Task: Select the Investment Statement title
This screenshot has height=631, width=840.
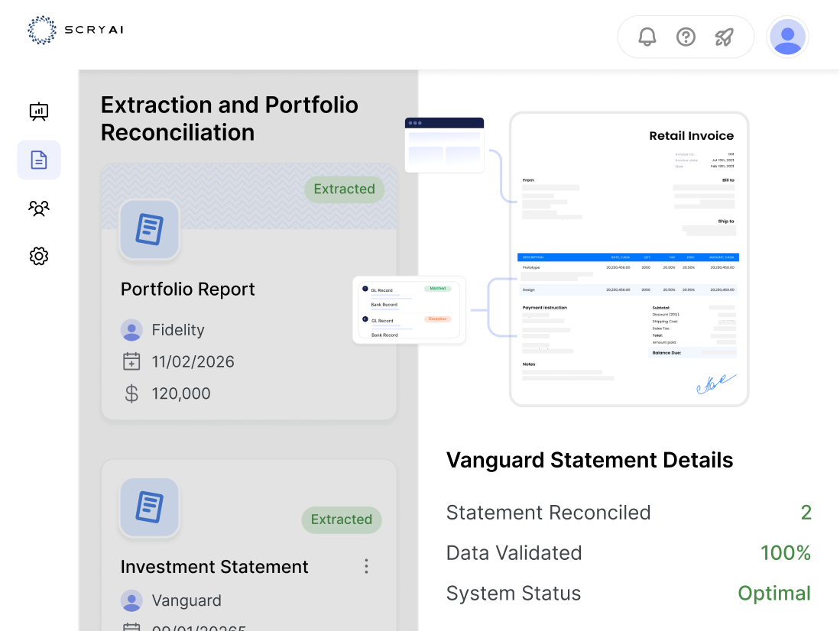Action: [x=214, y=567]
